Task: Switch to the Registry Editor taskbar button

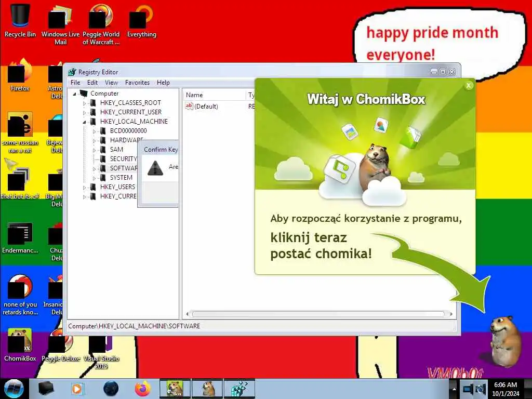Action: coord(240,389)
